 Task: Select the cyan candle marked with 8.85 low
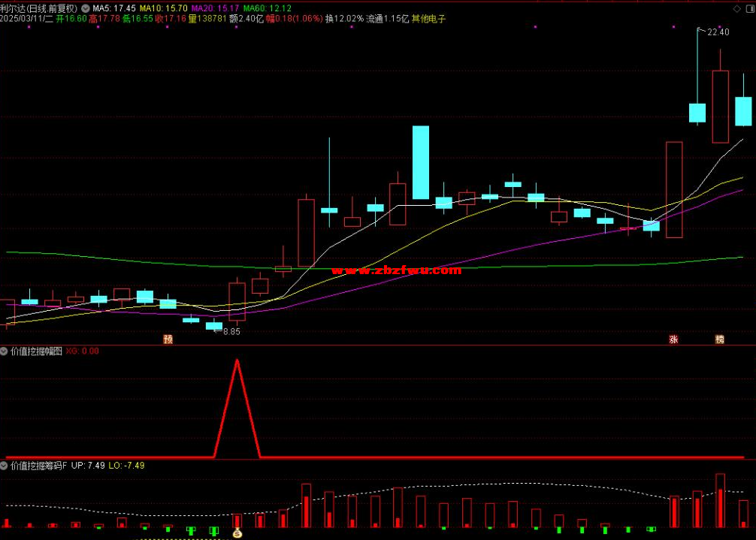[214, 326]
